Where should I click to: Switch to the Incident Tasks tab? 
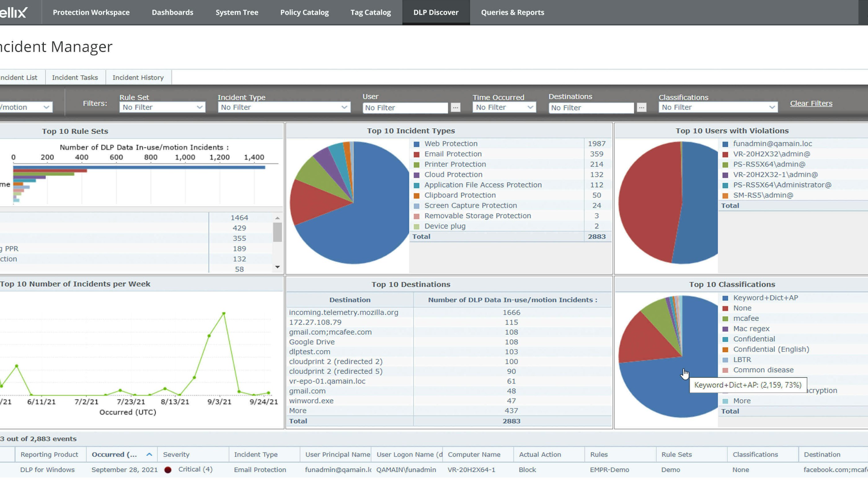(x=75, y=77)
